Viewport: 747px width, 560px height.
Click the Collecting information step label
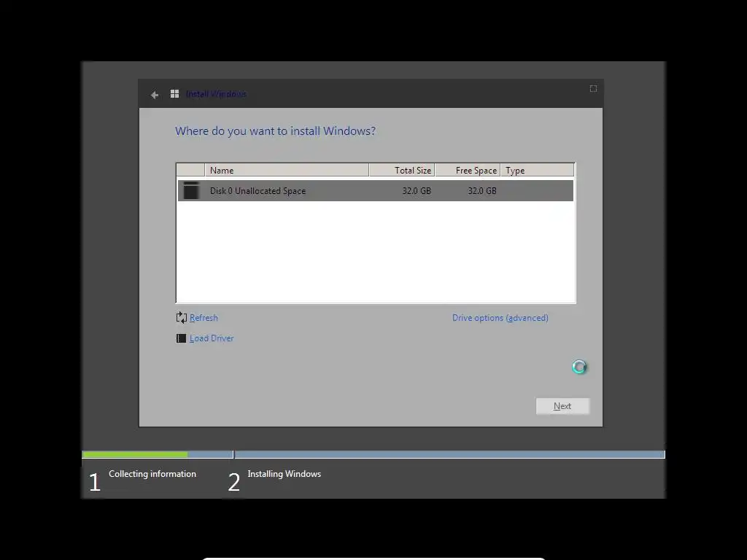152,474
